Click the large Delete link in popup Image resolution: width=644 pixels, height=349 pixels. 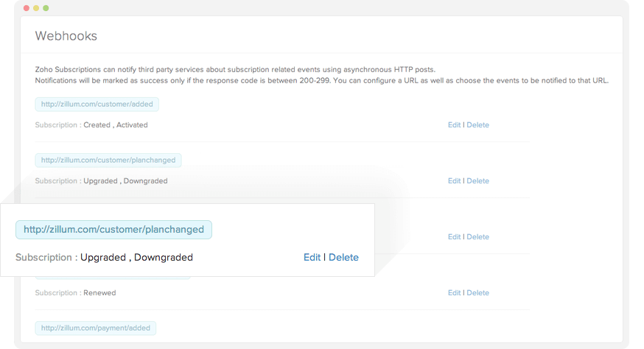click(343, 258)
